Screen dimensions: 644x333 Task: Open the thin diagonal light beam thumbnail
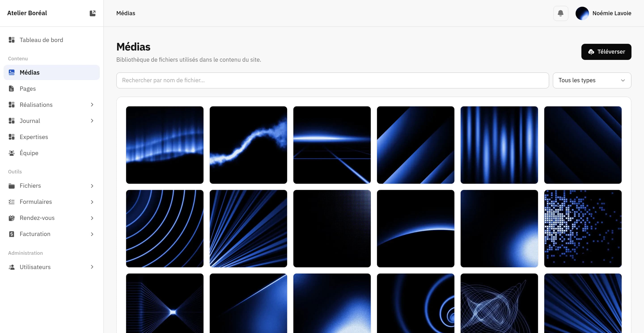tap(248, 303)
